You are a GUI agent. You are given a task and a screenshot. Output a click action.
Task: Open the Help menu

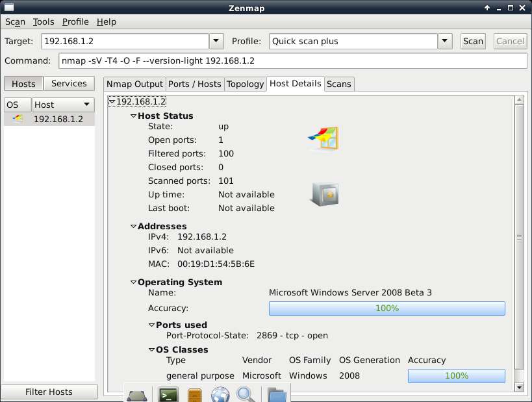pos(107,21)
